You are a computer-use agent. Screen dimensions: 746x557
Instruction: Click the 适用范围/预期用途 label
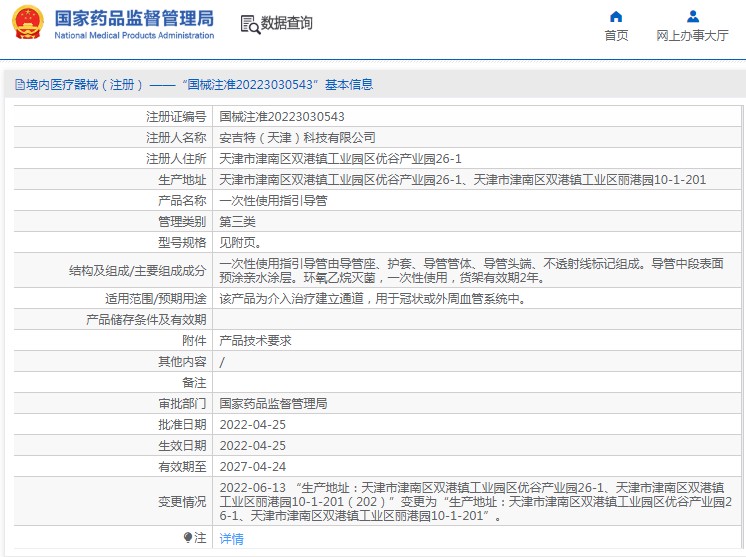[156, 298]
